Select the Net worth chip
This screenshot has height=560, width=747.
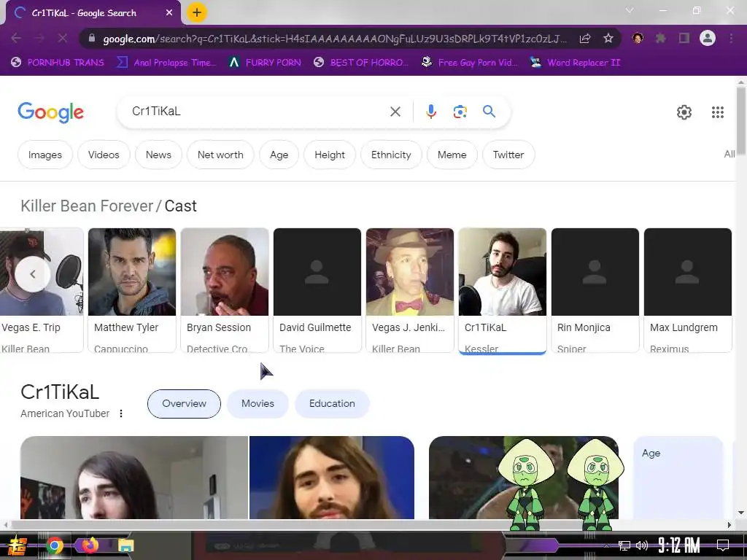click(220, 155)
